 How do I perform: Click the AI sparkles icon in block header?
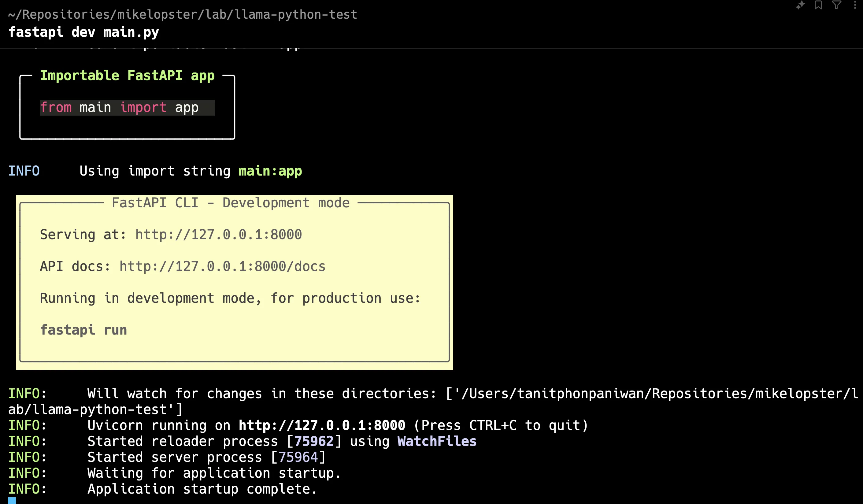tap(800, 5)
